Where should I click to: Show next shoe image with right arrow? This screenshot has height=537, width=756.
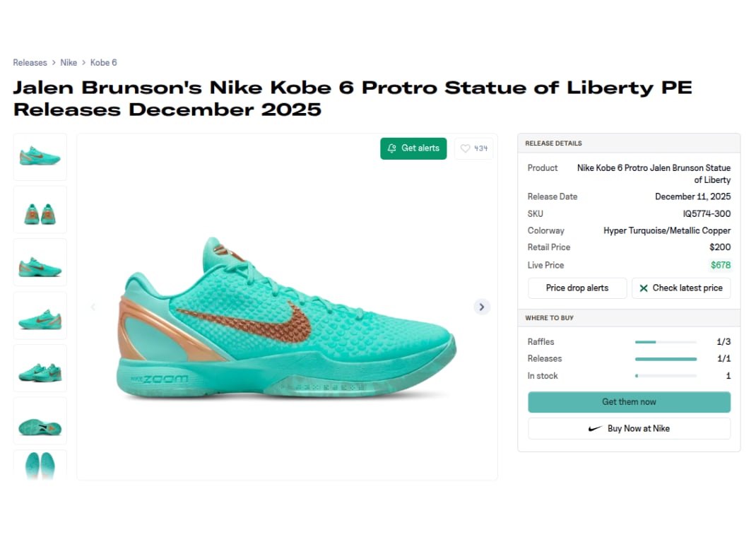(x=482, y=307)
